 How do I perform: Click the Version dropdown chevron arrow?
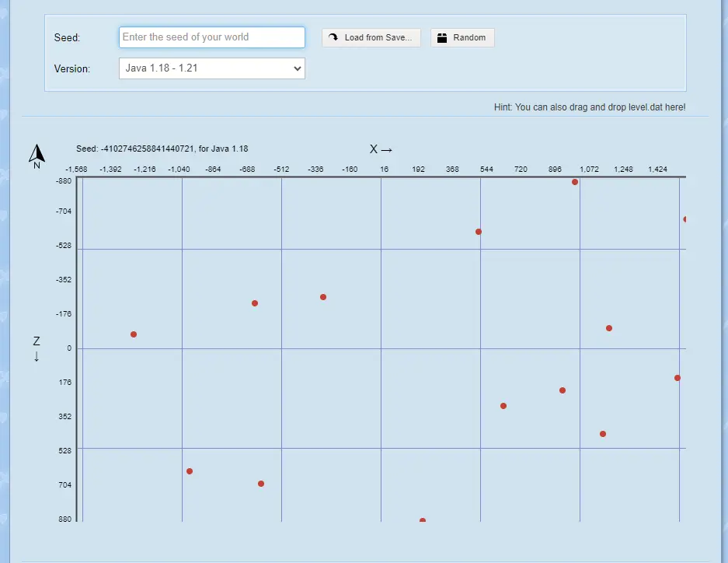297,68
